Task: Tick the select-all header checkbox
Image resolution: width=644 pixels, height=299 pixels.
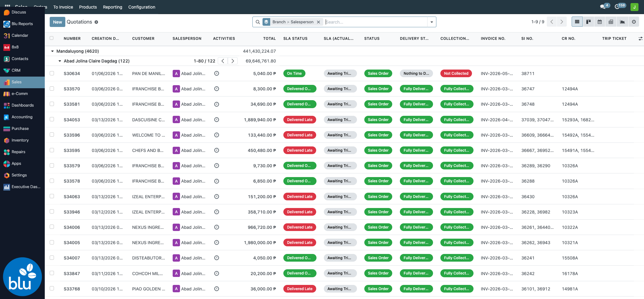Action: pyautogui.click(x=52, y=38)
